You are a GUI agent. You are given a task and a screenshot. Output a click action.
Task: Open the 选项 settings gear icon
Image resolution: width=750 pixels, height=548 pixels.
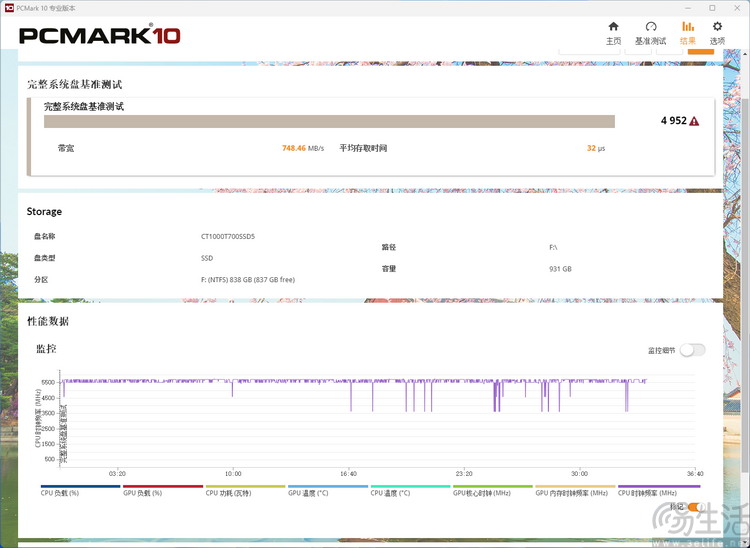point(717,27)
